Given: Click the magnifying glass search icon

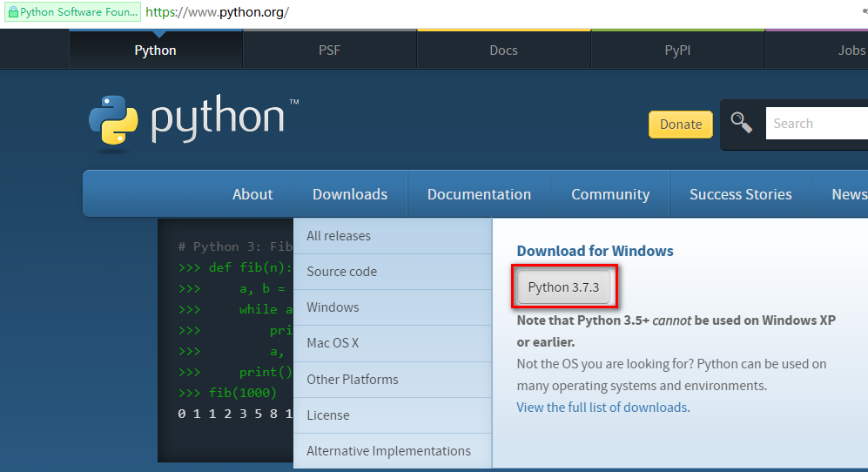Looking at the screenshot, I should (x=741, y=123).
